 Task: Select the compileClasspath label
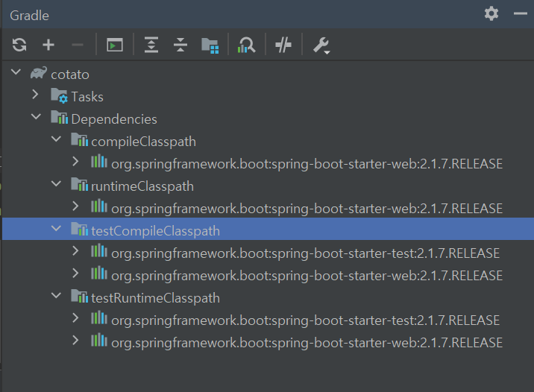pyautogui.click(x=143, y=142)
